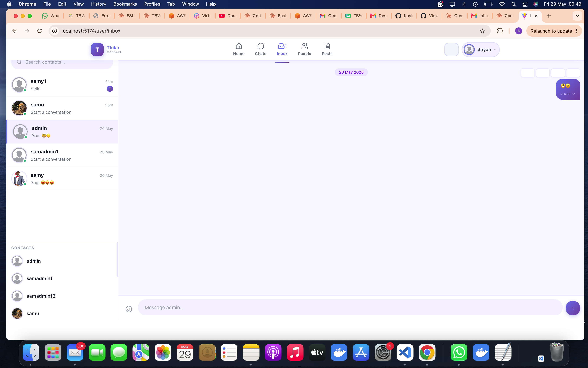Open the Bookmarks menu
This screenshot has height=368, width=588.
point(125,4)
